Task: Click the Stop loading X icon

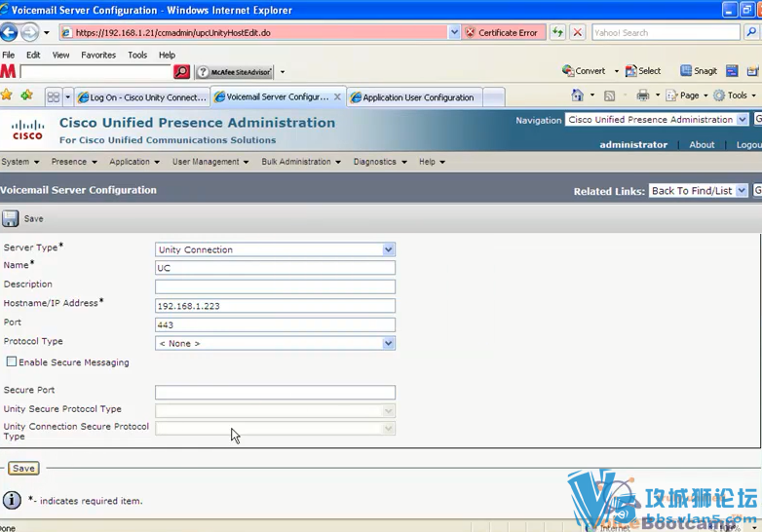Action: click(577, 32)
